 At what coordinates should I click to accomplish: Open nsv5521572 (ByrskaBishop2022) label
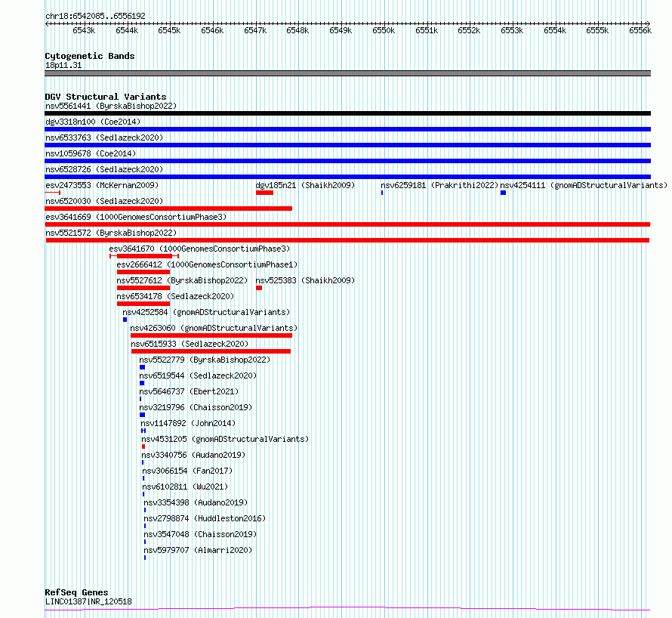[111, 233]
